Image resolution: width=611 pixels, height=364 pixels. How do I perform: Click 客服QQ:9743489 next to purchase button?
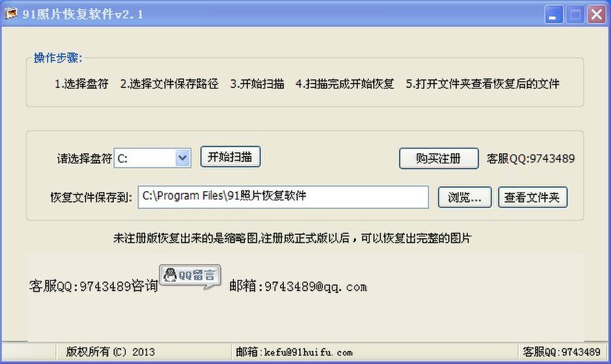(531, 159)
